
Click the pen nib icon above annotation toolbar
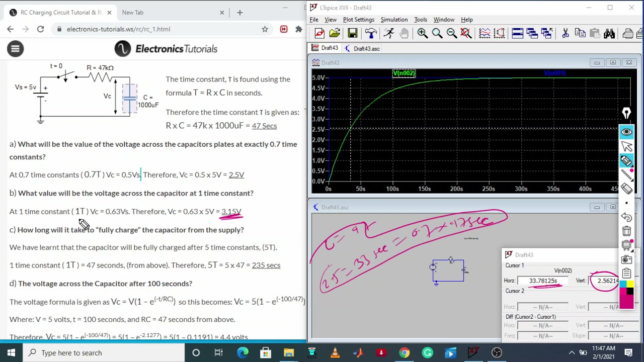pyautogui.click(x=626, y=114)
